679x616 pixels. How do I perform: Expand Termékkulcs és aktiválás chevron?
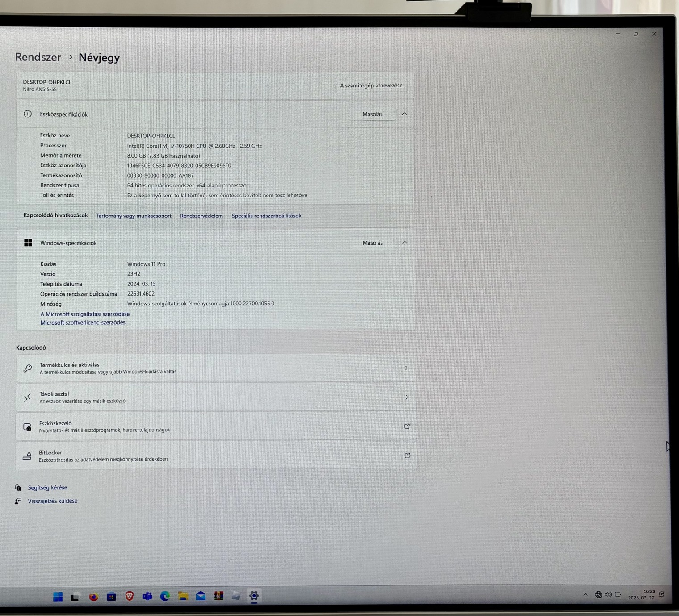pos(406,368)
